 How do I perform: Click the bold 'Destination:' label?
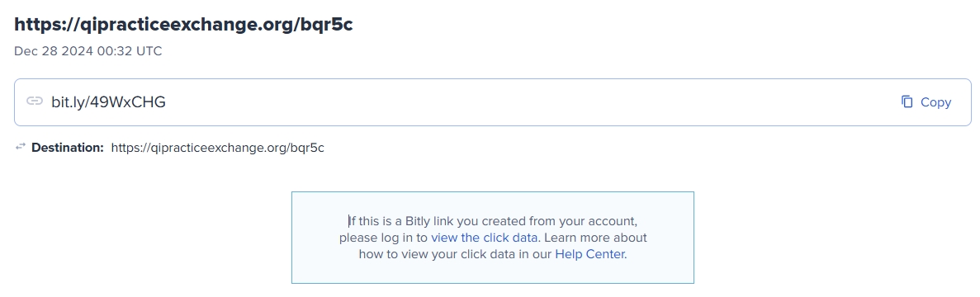(68, 148)
